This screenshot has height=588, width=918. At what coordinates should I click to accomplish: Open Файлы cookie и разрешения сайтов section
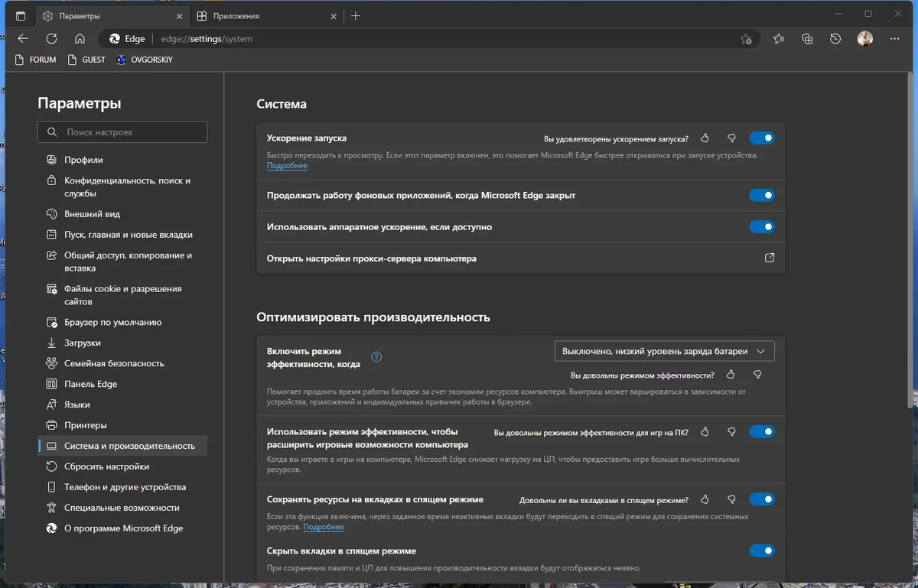122,295
